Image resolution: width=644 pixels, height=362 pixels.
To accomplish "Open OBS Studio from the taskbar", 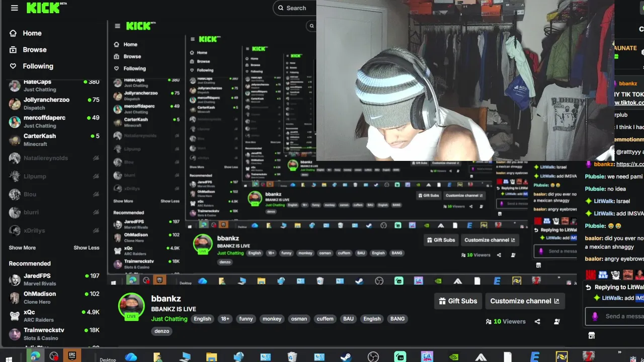I will click(373, 357).
